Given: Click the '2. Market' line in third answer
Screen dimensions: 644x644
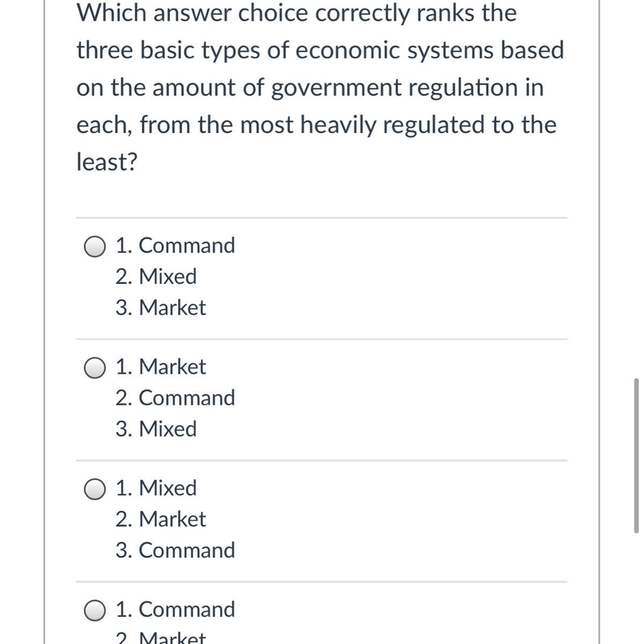Looking at the screenshot, I should click(160, 519).
